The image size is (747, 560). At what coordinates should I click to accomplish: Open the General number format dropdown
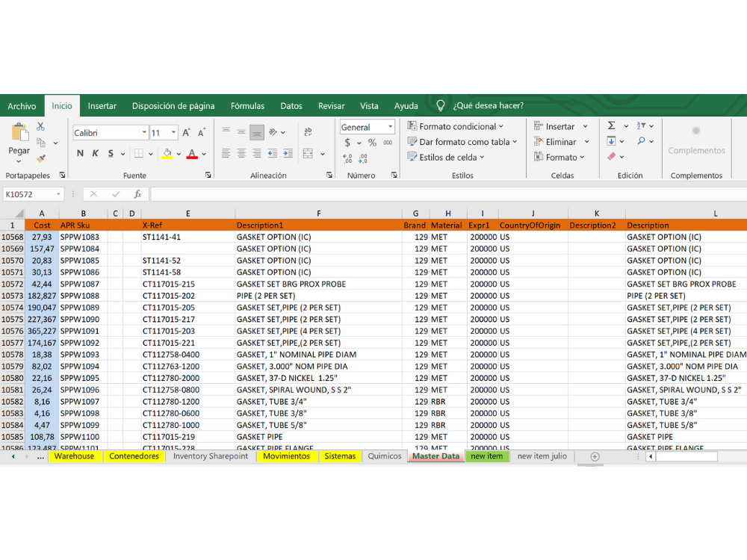391,127
